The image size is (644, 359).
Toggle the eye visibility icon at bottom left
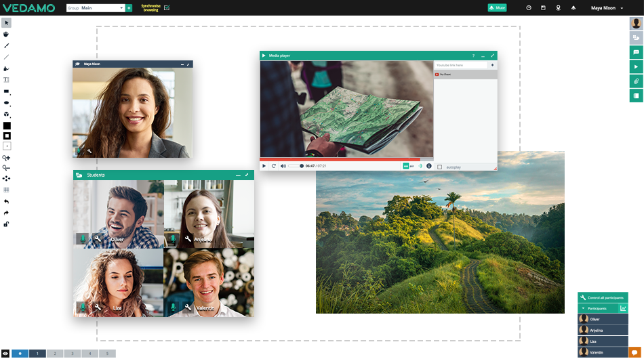[x=5, y=354]
